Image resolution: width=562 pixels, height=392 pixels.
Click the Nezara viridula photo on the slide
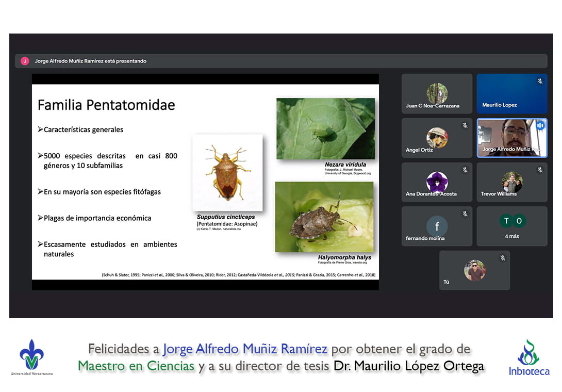[x=325, y=129]
